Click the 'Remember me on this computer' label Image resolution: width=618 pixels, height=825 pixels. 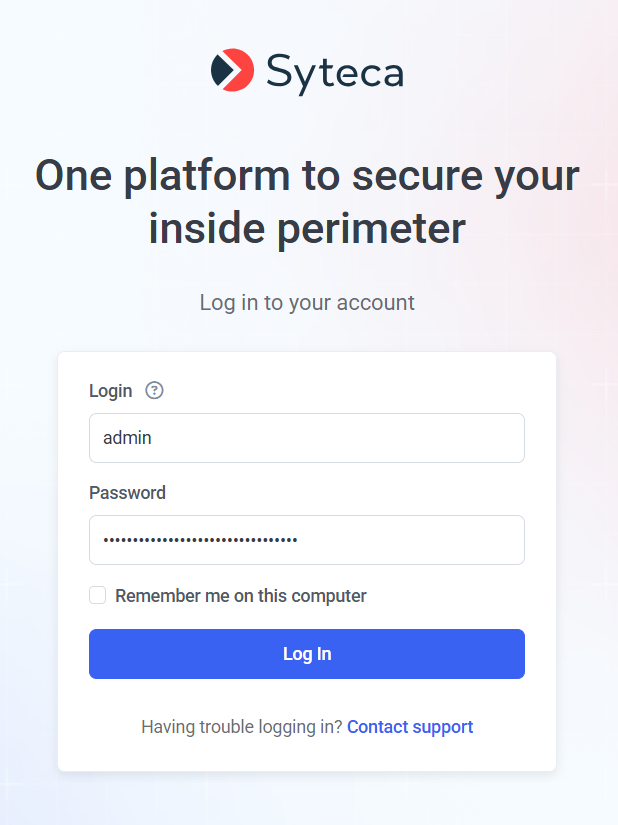click(x=241, y=596)
